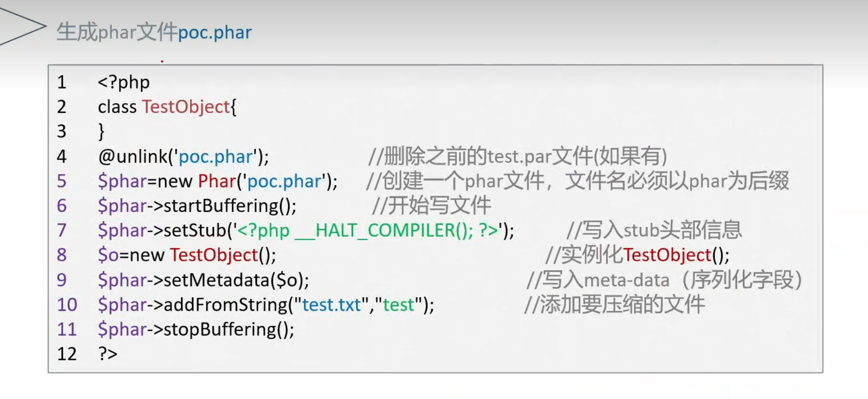Click the arrow shape beside the slide title
Screen dimensions: 868x399
23,26
